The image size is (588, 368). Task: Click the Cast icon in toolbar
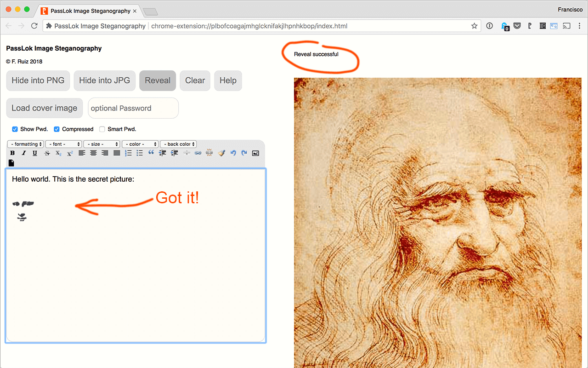click(566, 26)
